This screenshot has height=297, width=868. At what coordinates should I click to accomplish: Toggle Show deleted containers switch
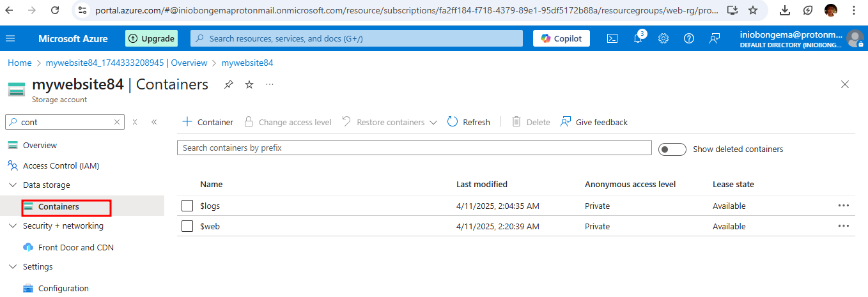pos(672,149)
